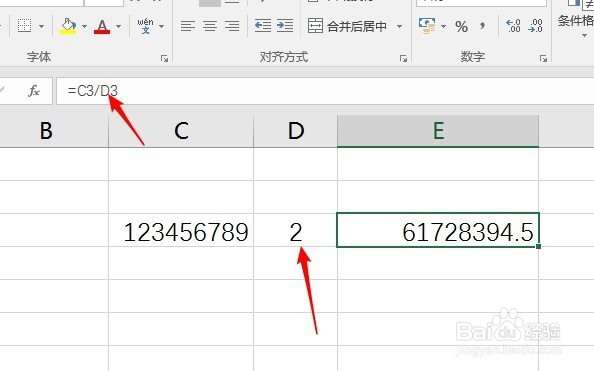Image resolution: width=594 pixels, height=371 pixels.
Task: Apply the yellow fill color bucket
Action: click(x=68, y=26)
